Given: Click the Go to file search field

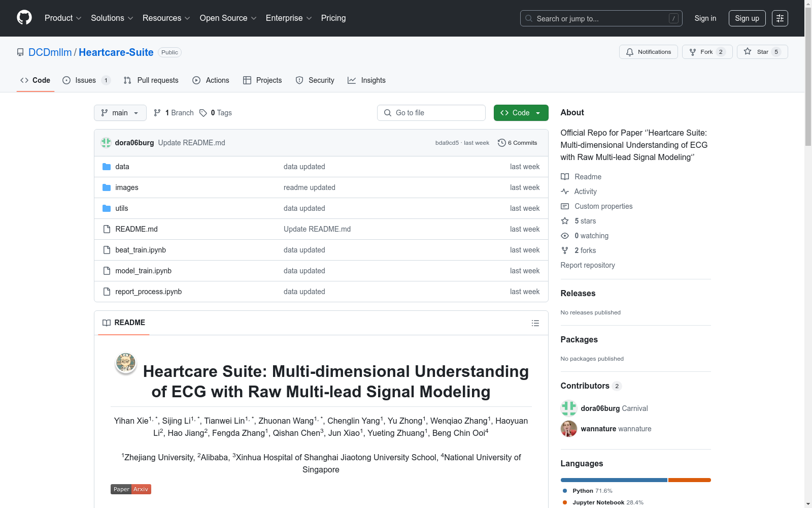Looking at the screenshot, I should click(x=431, y=113).
